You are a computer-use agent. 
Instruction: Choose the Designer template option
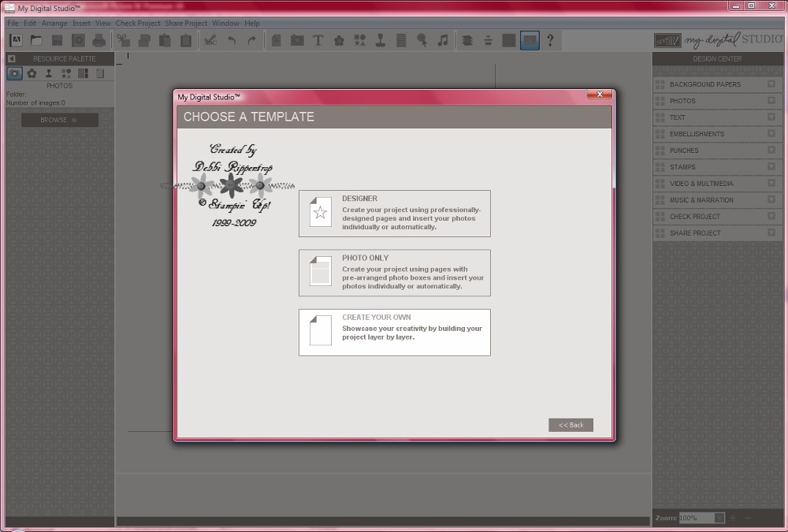(x=395, y=214)
